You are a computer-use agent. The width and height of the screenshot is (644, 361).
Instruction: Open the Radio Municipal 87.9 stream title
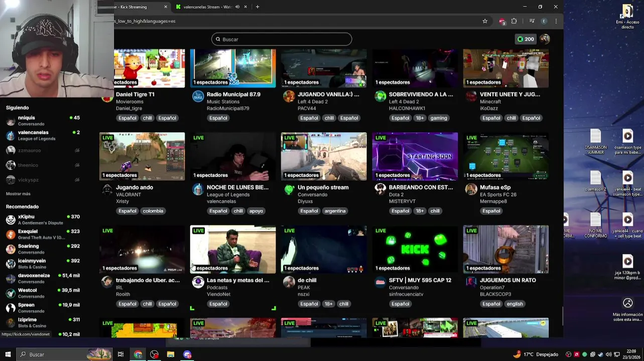pyautogui.click(x=233, y=94)
